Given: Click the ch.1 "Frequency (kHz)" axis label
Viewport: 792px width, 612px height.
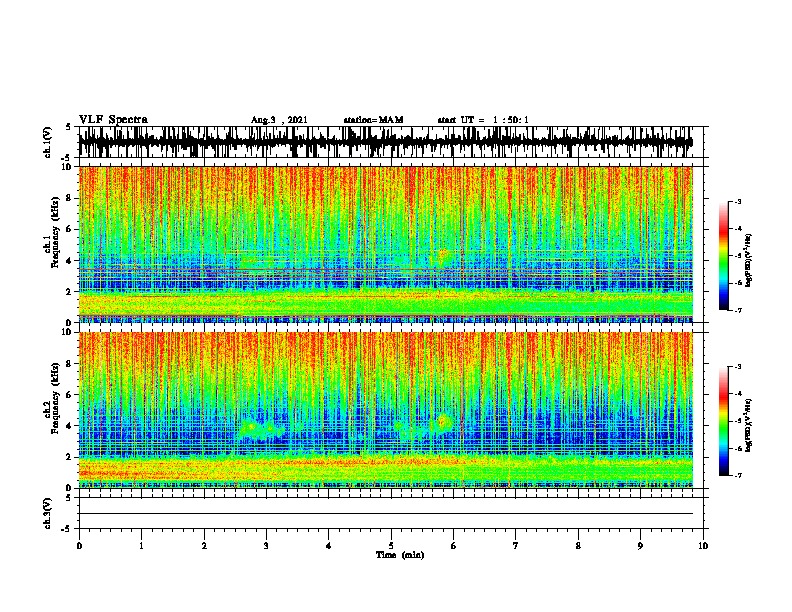Looking at the screenshot, I should (x=55, y=233).
